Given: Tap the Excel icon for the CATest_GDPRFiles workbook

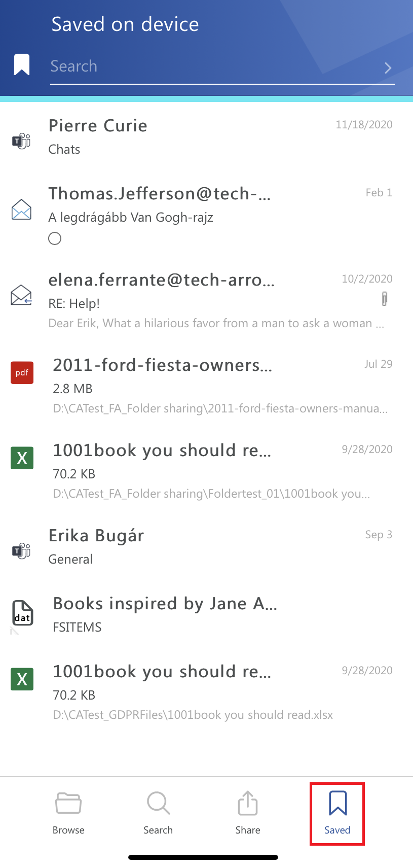Looking at the screenshot, I should click(22, 679).
